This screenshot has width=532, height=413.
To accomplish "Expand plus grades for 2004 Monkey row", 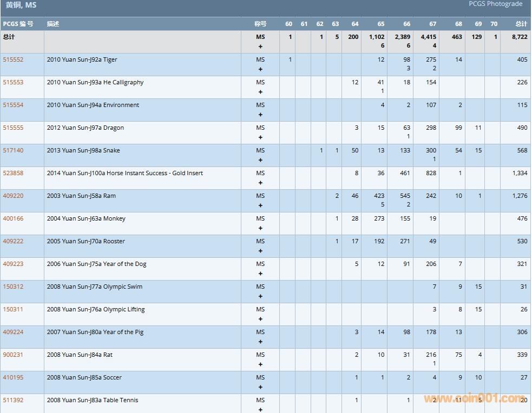I will [x=260, y=228].
